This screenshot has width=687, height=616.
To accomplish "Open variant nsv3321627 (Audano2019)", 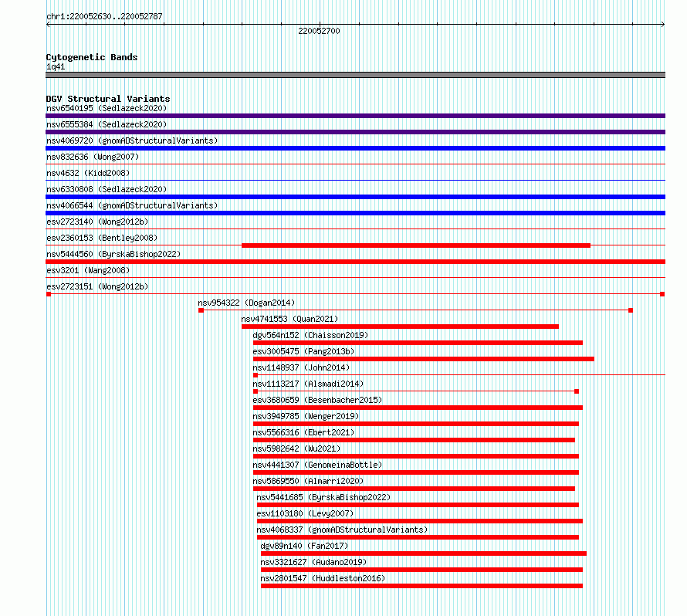I will coord(313,562).
